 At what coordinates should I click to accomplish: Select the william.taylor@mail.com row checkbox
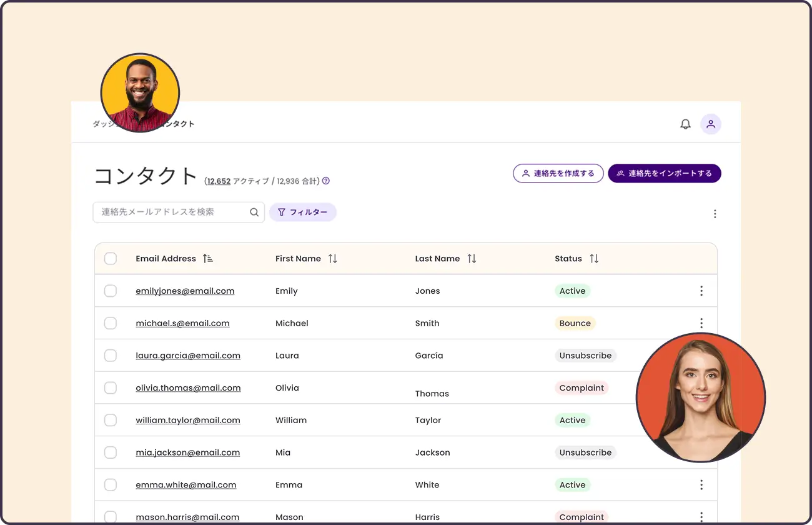(x=111, y=420)
